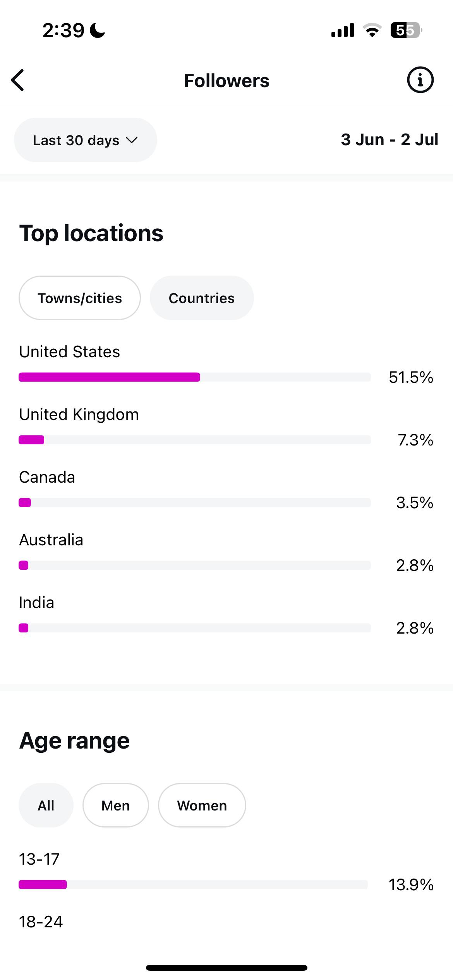Tap the 3 Jun - 2 Jul date range

point(390,139)
